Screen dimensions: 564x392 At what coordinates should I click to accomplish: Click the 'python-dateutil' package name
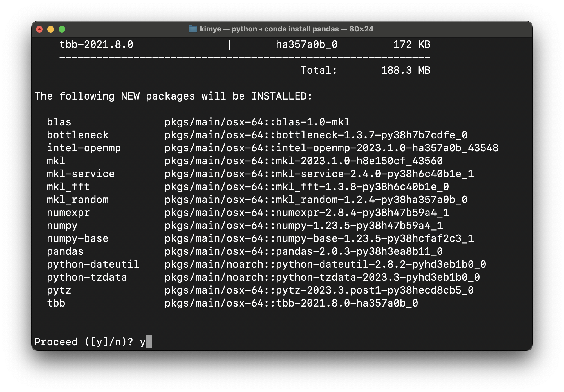tap(93, 264)
